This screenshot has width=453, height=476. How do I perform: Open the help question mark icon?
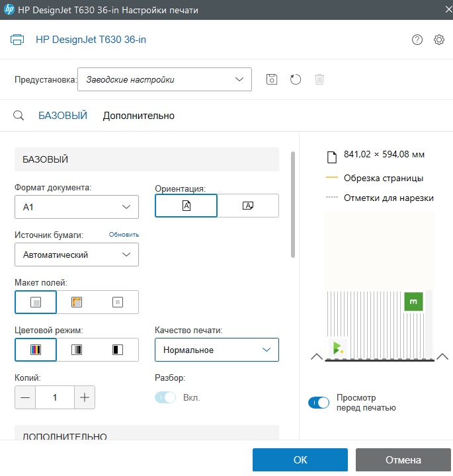click(x=417, y=40)
